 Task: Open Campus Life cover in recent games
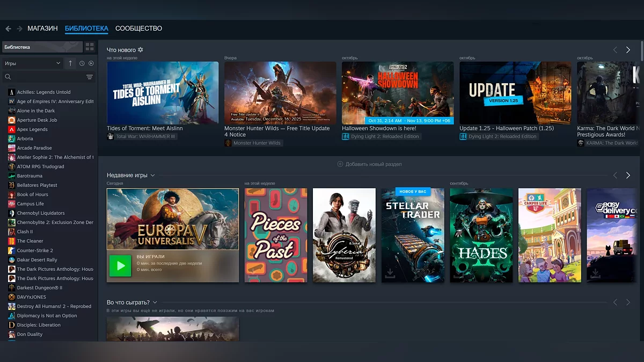pyautogui.click(x=550, y=235)
